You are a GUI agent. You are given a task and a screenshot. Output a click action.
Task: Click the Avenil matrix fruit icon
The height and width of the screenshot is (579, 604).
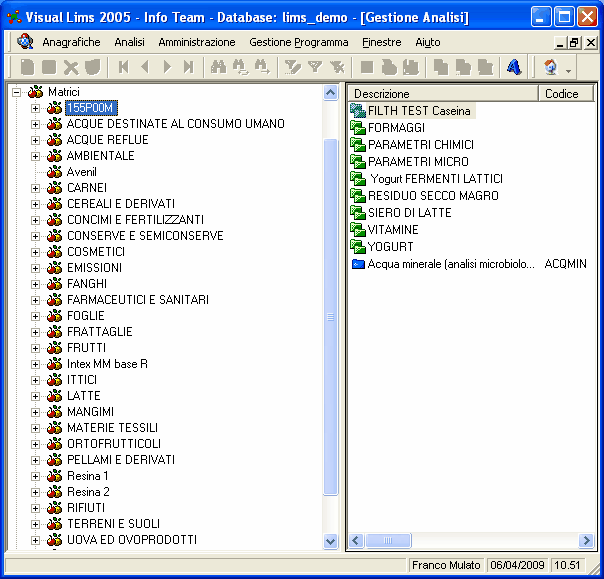tap(54, 172)
